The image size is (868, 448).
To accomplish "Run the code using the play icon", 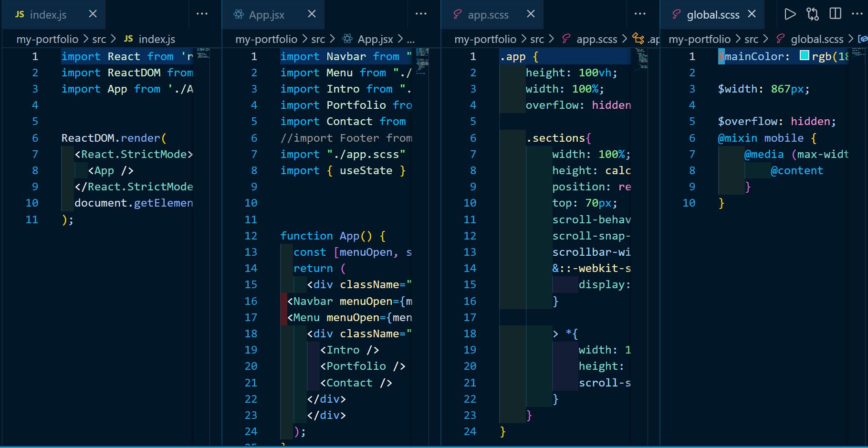I will pyautogui.click(x=790, y=14).
